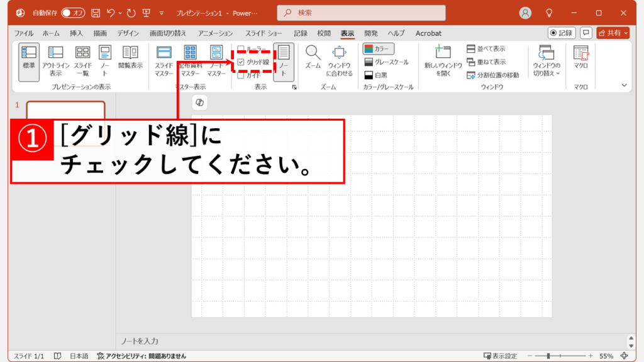Screen dimensions: 644x362
Task: Click the zoom out minus button
Action: coord(530,356)
